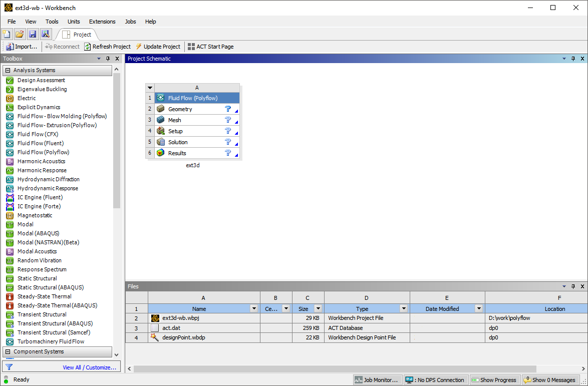The image size is (588, 386).
Task: Select the Fluid Flow (Fluent) icon
Action: tap(10, 143)
